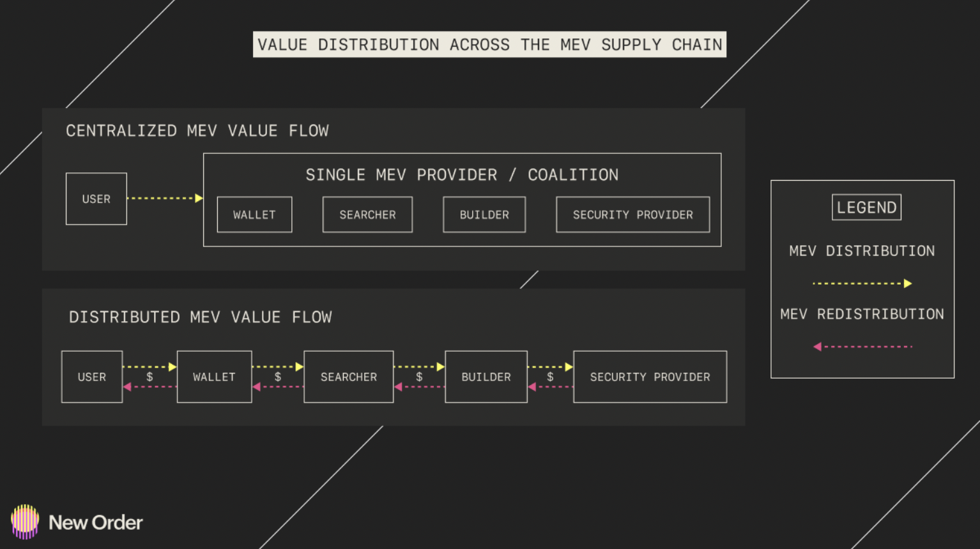The image size is (980, 549).
Task: Click the Value Distribution title banner
Action: coord(489,45)
